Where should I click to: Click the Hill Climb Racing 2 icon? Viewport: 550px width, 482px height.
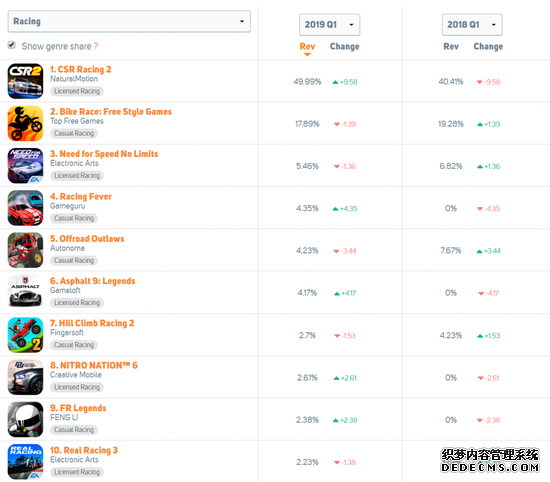(x=26, y=335)
